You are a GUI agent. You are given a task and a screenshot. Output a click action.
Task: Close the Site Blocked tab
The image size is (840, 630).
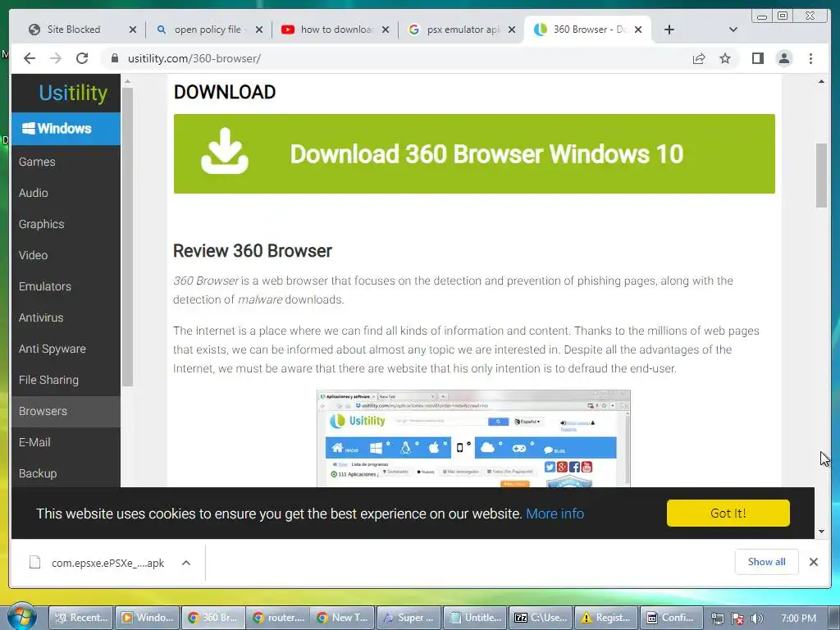click(x=133, y=30)
